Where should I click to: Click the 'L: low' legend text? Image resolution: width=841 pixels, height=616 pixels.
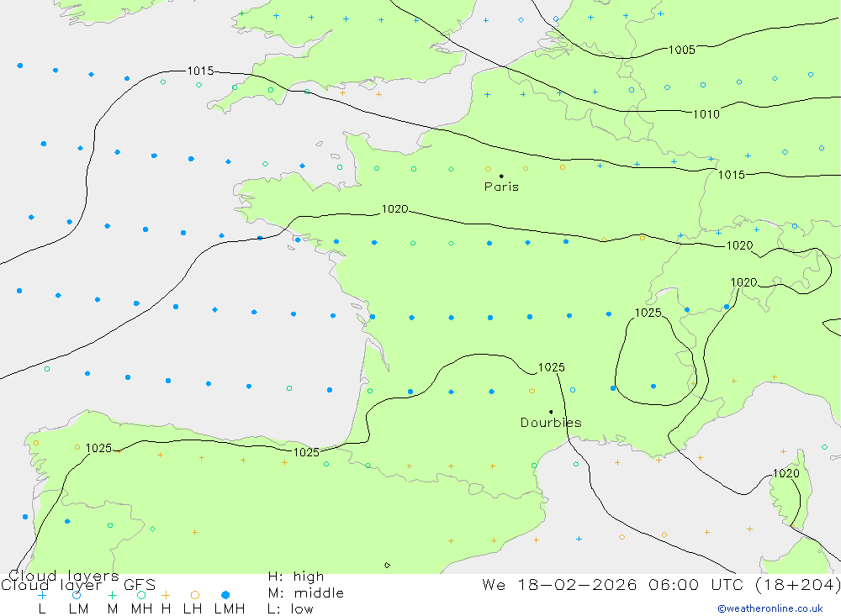click(x=290, y=609)
